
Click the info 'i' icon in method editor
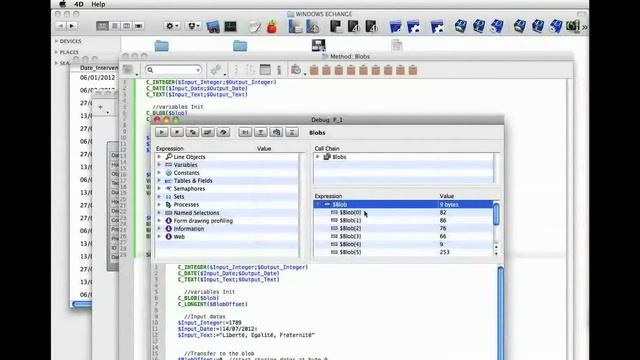[279, 70]
